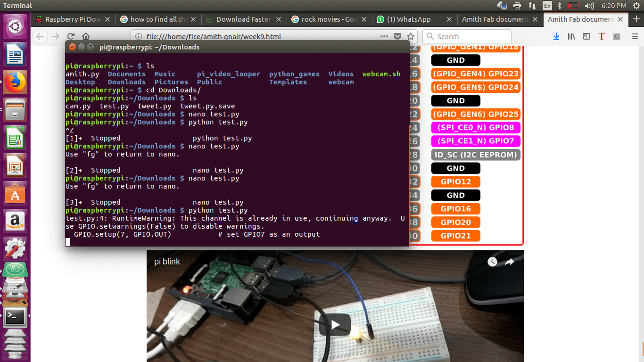Switch to Terminal app in dock
This screenshot has height=362, width=644.
(15, 317)
